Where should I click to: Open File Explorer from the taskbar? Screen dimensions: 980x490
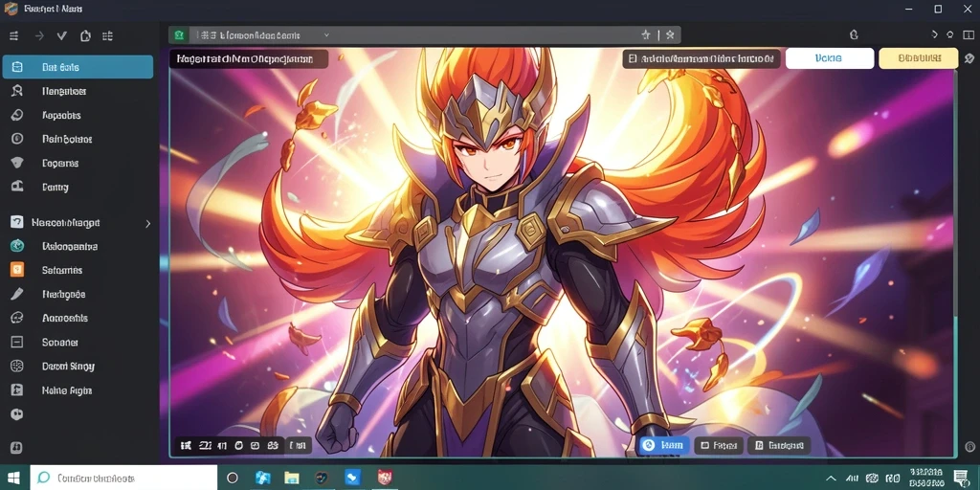[x=292, y=479]
